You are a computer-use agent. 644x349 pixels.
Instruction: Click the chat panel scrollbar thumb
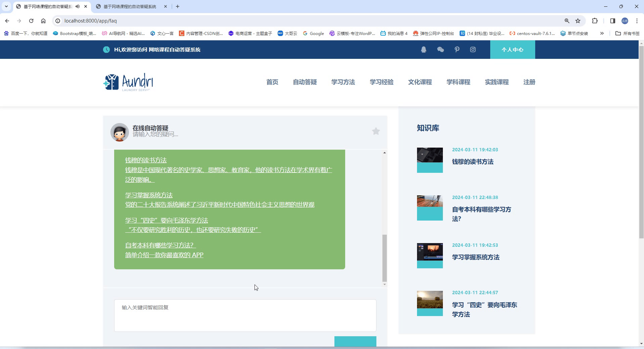click(384, 258)
